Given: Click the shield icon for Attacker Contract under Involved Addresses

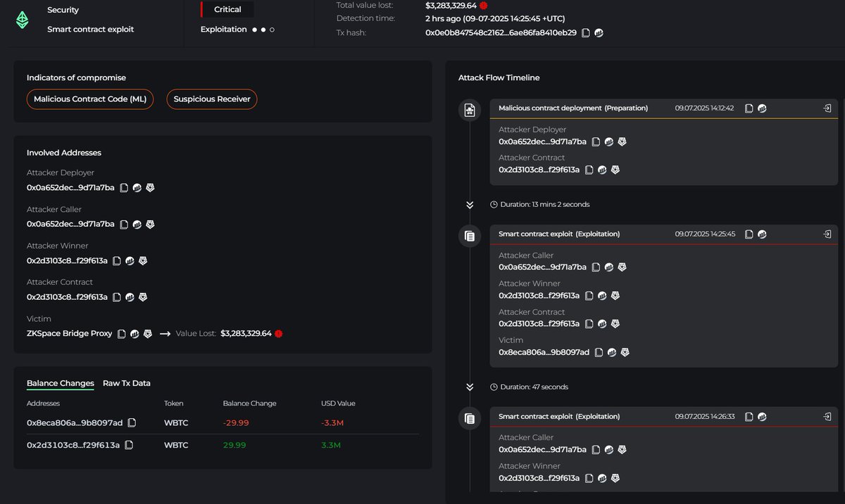Looking at the screenshot, I should pyautogui.click(x=143, y=297).
